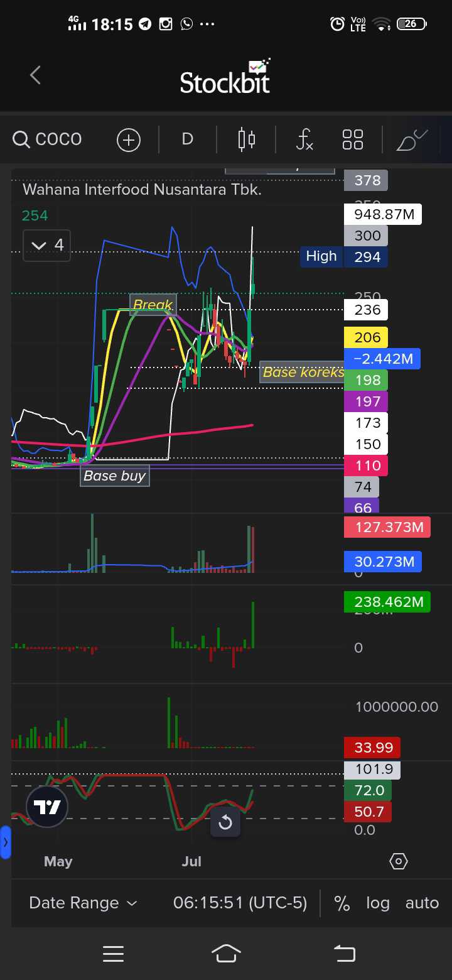
Task: Tap the Wahana Interfood Nusantara Tbk. title
Action: (x=142, y=189)
